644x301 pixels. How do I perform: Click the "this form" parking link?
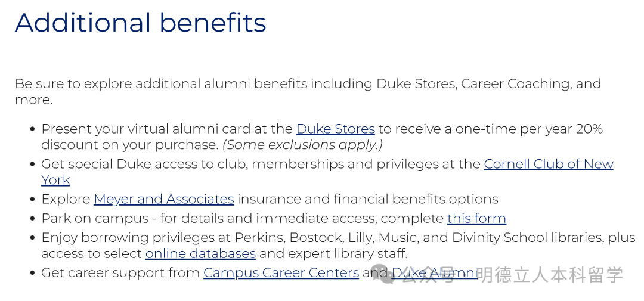476,218
